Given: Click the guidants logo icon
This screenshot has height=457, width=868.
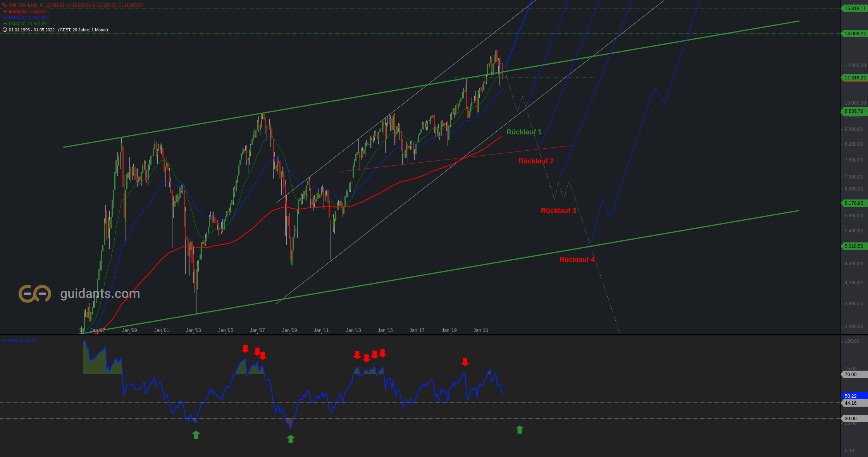Looking at the screenshot, I should point(35,294).
